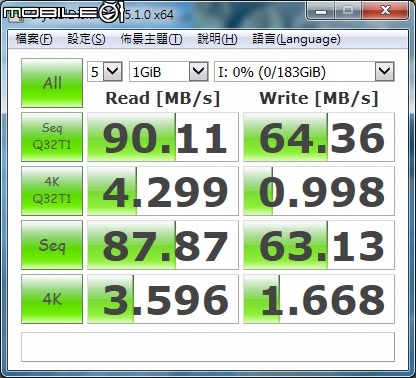The image size is (416, 378).
Task: Close the CrystalDiskMark window
Action: [x=385, y=11]
